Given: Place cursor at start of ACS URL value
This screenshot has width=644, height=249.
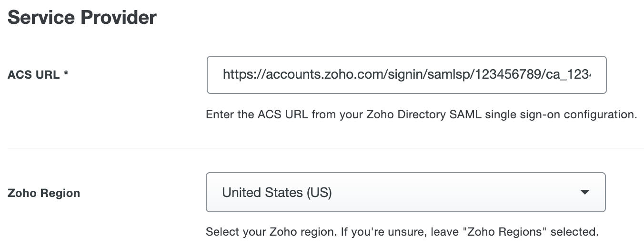Looking at the screenshot, I should click(223, 75).
